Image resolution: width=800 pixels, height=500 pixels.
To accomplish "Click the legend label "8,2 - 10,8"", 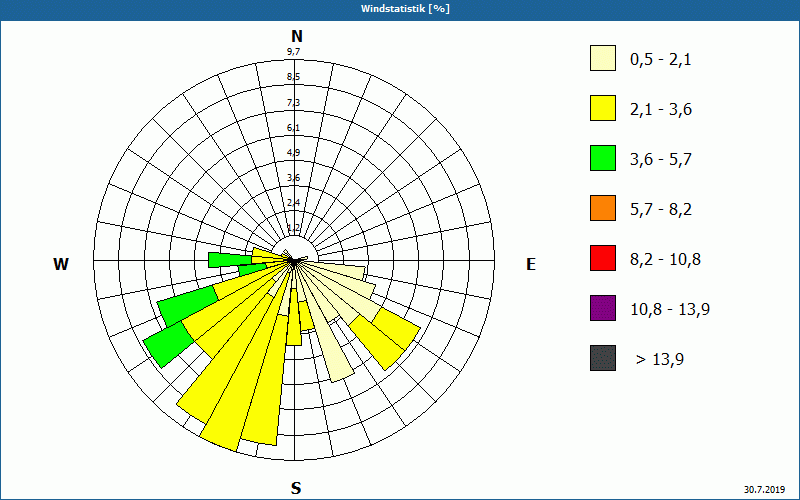I will 665,260.
